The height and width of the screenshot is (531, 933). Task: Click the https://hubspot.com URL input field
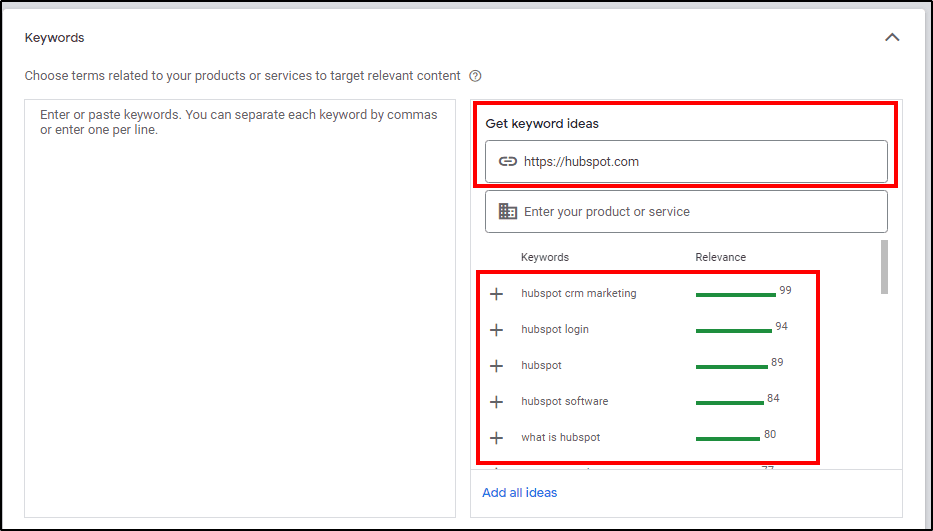coord(686,161)
